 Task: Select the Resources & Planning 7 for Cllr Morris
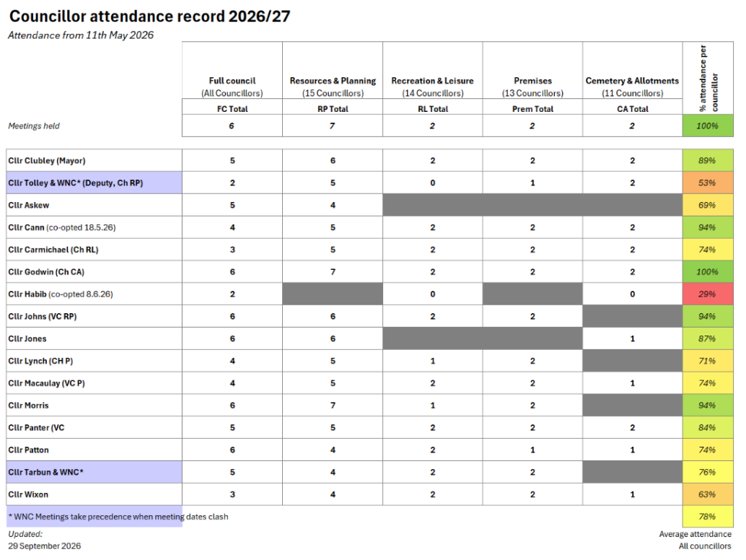[x=333, y=406]
